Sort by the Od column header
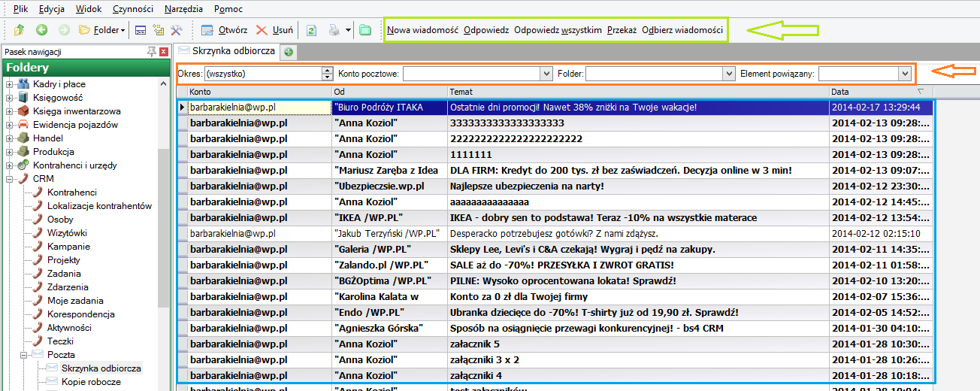Viewport: 980px width, 391px height. pos(389,92)
